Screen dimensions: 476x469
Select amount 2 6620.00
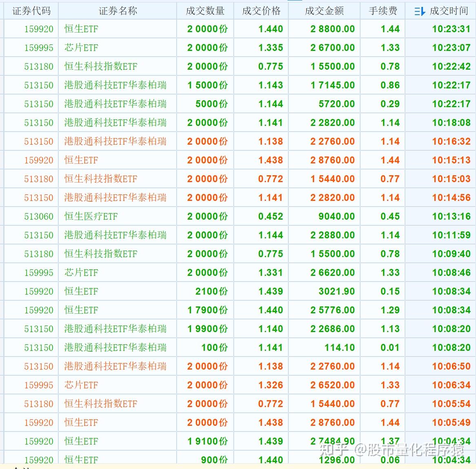[x=332, y=273]
